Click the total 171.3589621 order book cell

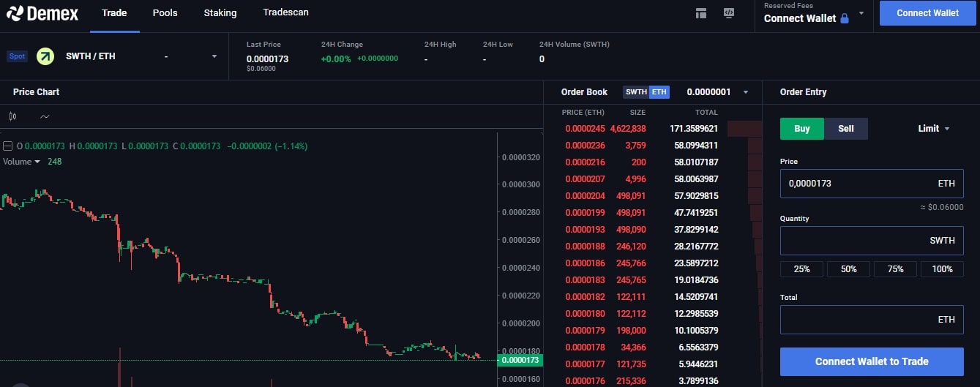(x=694, y=129)
